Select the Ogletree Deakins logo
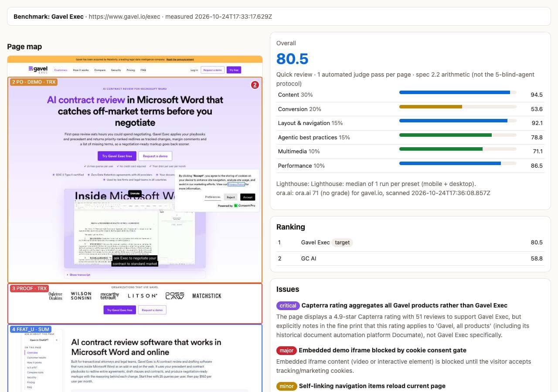 point(56,296)
